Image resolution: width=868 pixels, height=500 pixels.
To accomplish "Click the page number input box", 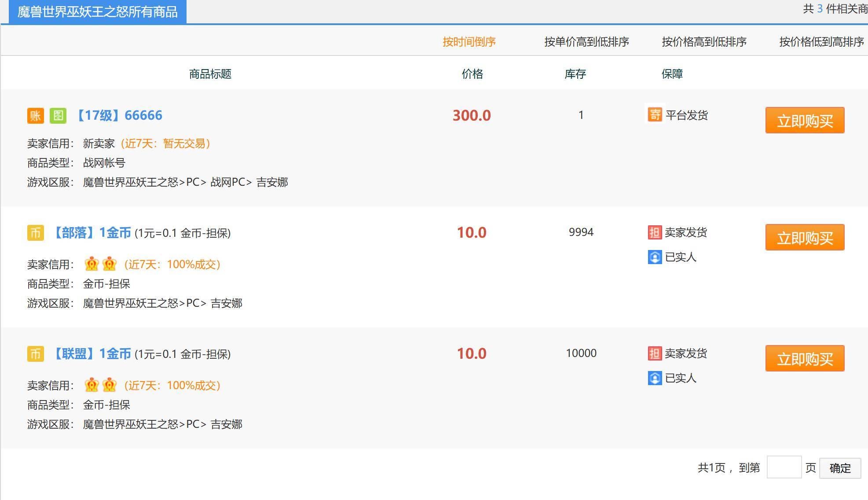I will coord(784,467).
